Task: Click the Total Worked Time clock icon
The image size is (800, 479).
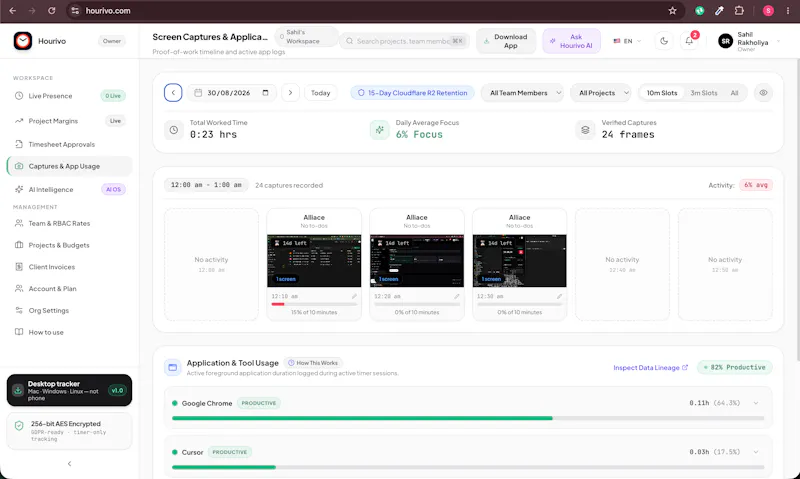Action: pos(174,130)
